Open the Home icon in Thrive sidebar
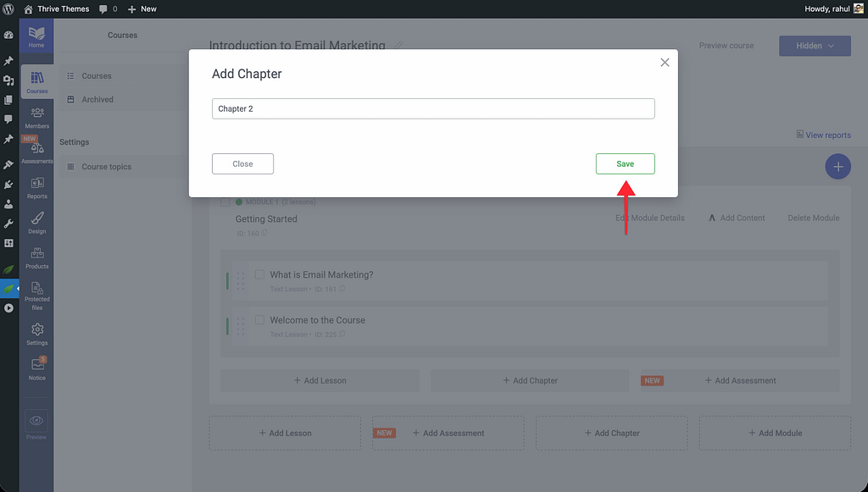868x492 pixels. point(36,36)
